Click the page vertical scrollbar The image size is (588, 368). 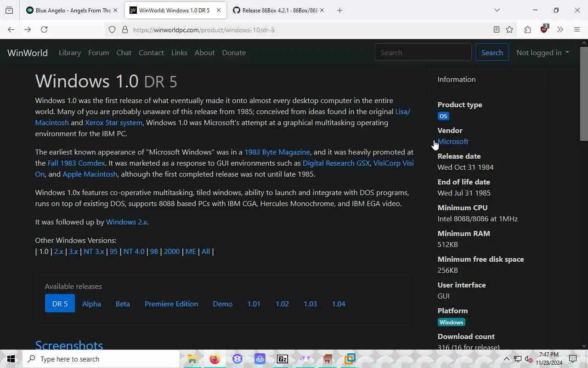tap(584, 95)
